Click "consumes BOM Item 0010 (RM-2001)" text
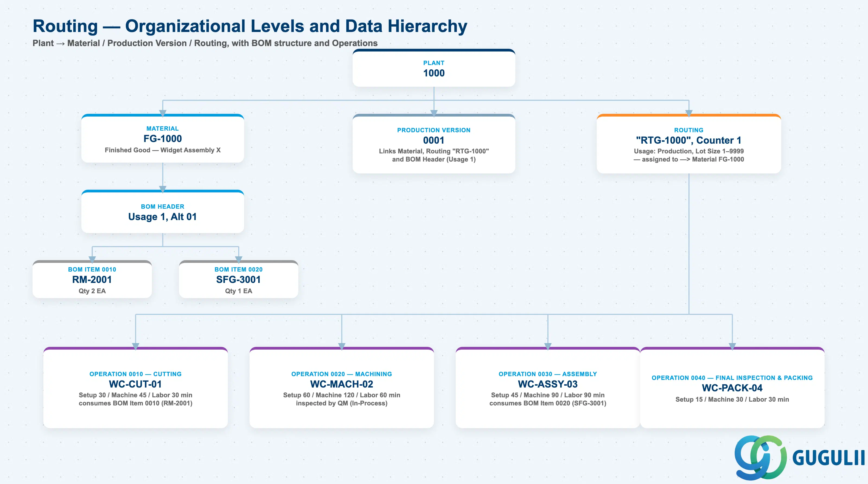 135,403
